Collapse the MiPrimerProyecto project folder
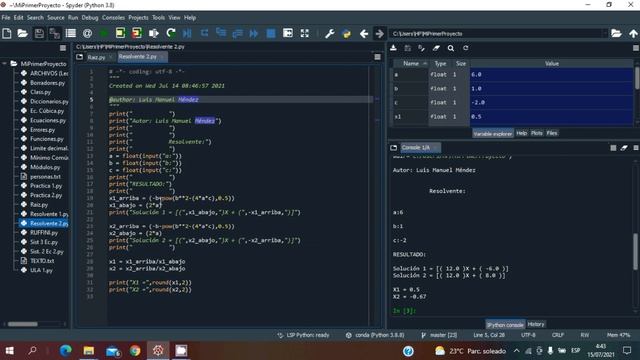Screen dimensions: 640x360 4,64
